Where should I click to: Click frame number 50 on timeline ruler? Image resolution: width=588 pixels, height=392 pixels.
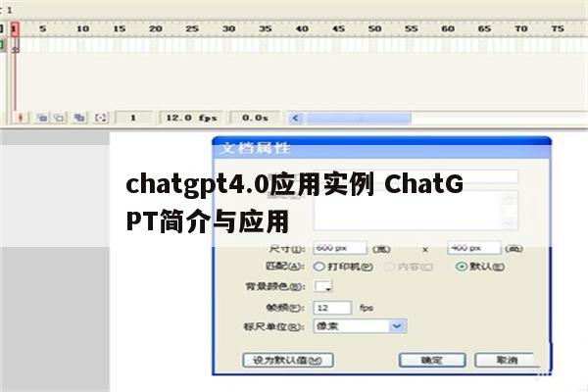[x=374, y=28]
